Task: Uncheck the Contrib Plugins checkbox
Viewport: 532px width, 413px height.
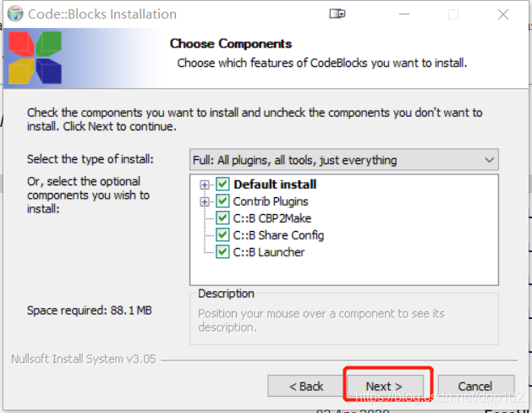Action: pyautogui.click(x=222, y=201)
